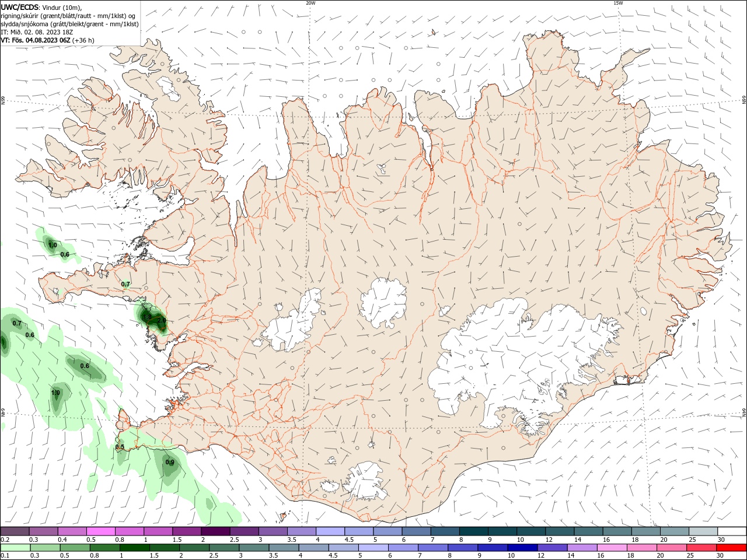Pick the upper legend swatch starting at 4
This screenshot has width=747, height=560.
pyautogui.click(x=330, y=531)
